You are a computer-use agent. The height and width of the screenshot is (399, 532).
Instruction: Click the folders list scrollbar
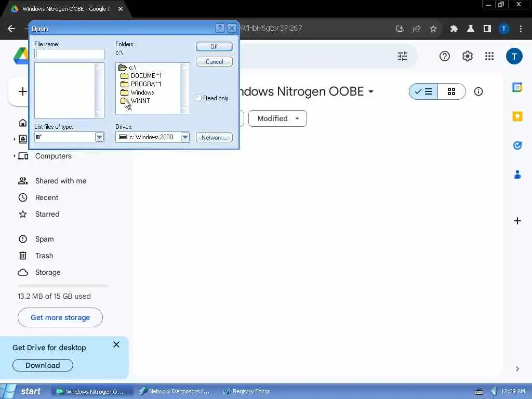tap(184, 88)
